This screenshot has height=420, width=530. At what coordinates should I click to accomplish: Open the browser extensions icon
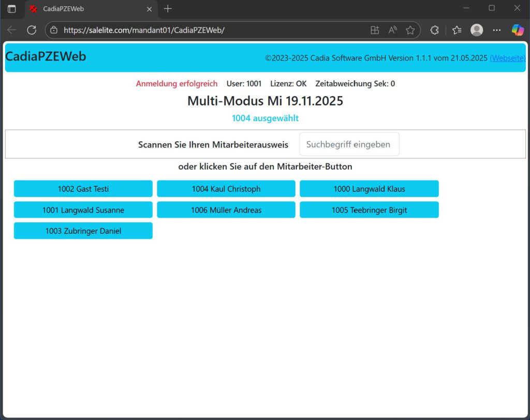pyautogui.click(x=435, y=30)
